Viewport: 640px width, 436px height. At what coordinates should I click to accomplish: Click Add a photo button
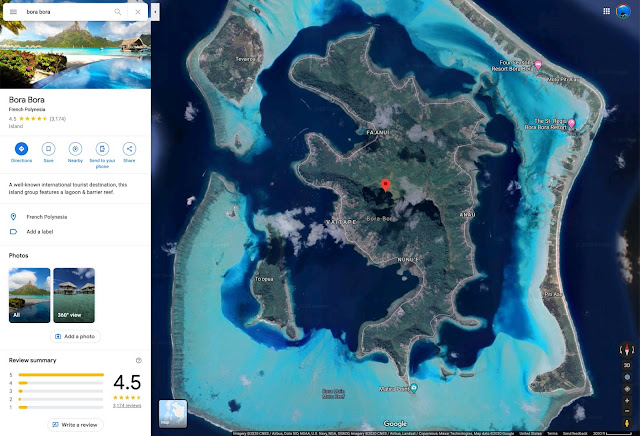pos(75,336)
